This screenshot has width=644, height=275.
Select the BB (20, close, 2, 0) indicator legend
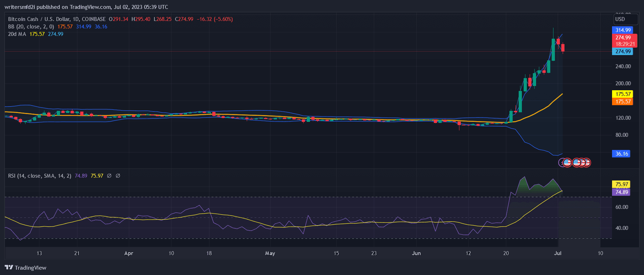pyautogui.click(x=31, y=27)
